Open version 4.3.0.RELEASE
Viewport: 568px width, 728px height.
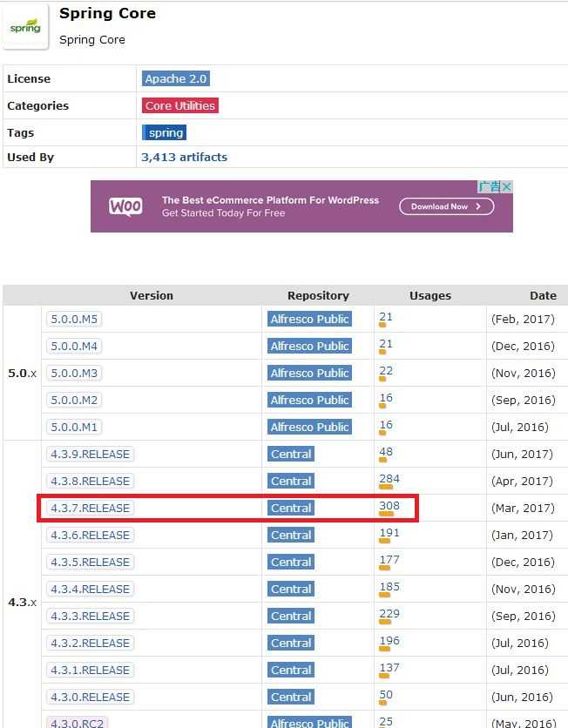pyautogui.click(x=90, y=697)
